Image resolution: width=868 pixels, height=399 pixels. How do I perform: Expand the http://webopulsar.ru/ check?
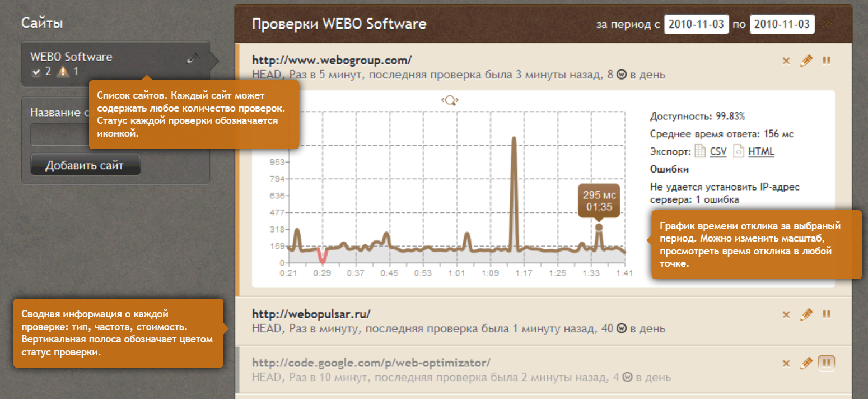pos(311,314)
